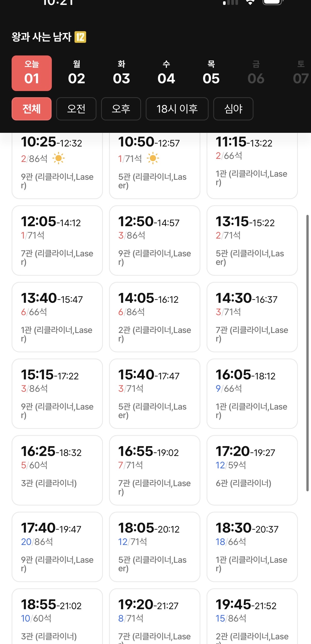The width and height of the screenshot is (311, 644).
Task: Select the 18:30 showtime in 1관
Action: pyautogui.click(x=252, y=547)
